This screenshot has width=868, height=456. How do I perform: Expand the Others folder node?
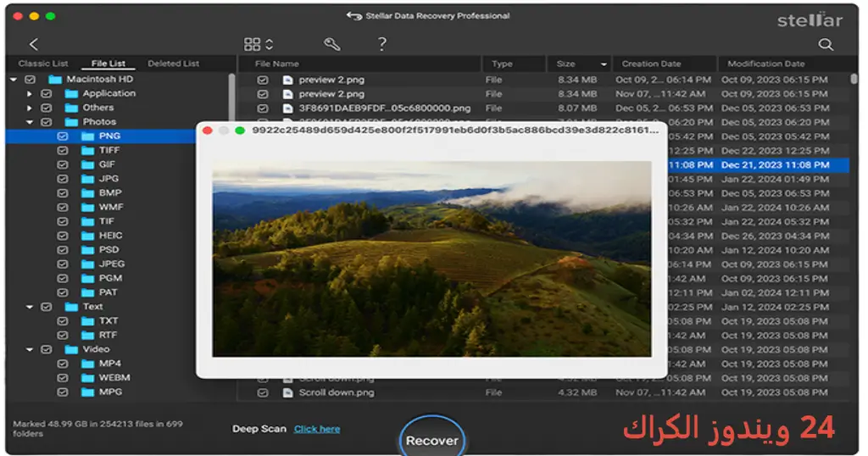30,108
